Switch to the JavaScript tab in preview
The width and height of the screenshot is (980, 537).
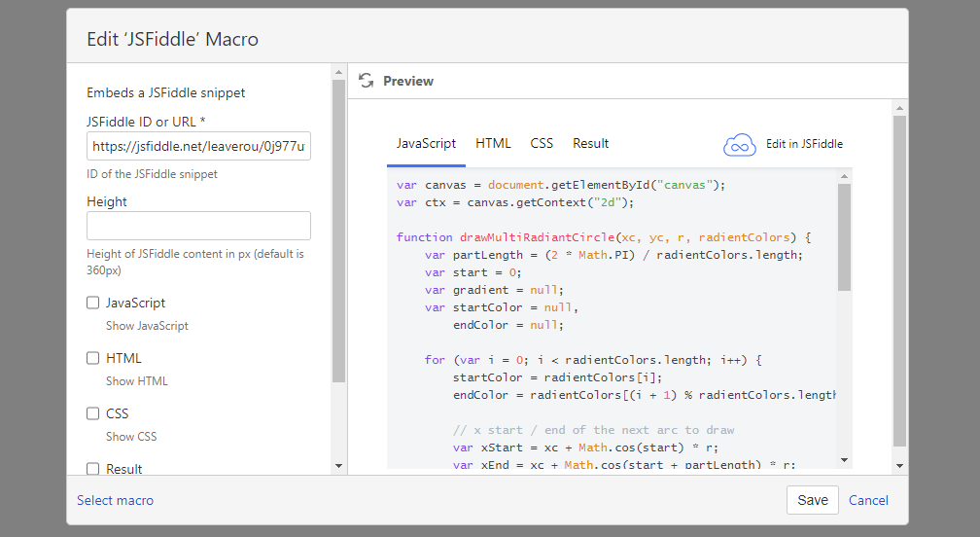(x=426, y=143)
